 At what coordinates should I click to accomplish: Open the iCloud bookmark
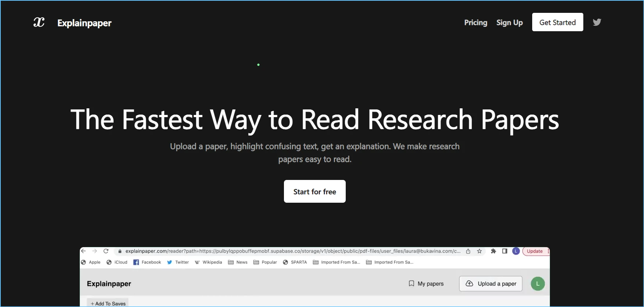117,262
